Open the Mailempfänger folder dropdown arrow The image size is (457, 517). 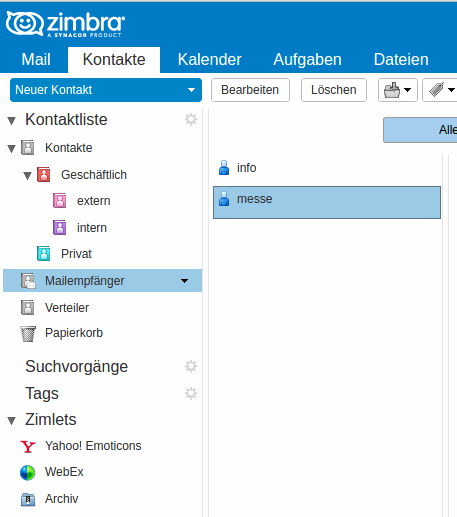click(184, 281)
